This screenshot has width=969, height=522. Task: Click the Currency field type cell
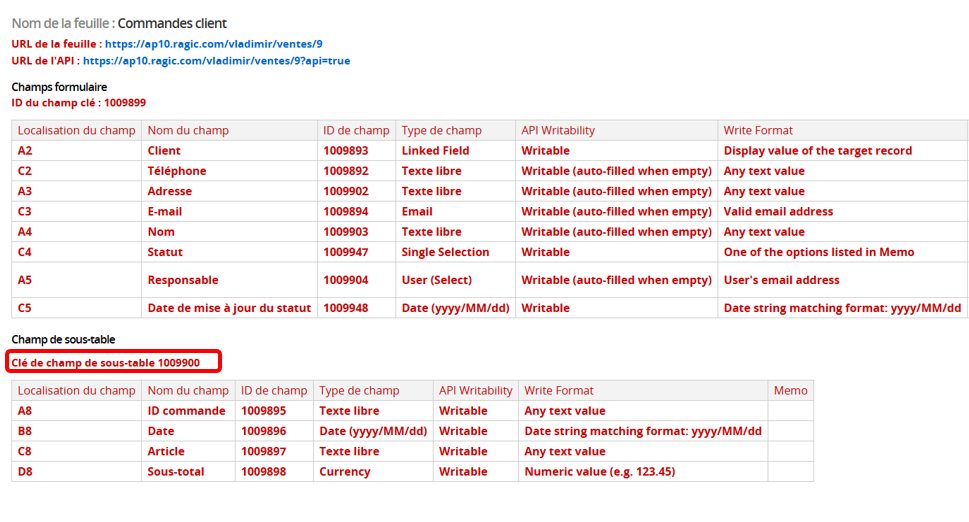pos(344,471)
